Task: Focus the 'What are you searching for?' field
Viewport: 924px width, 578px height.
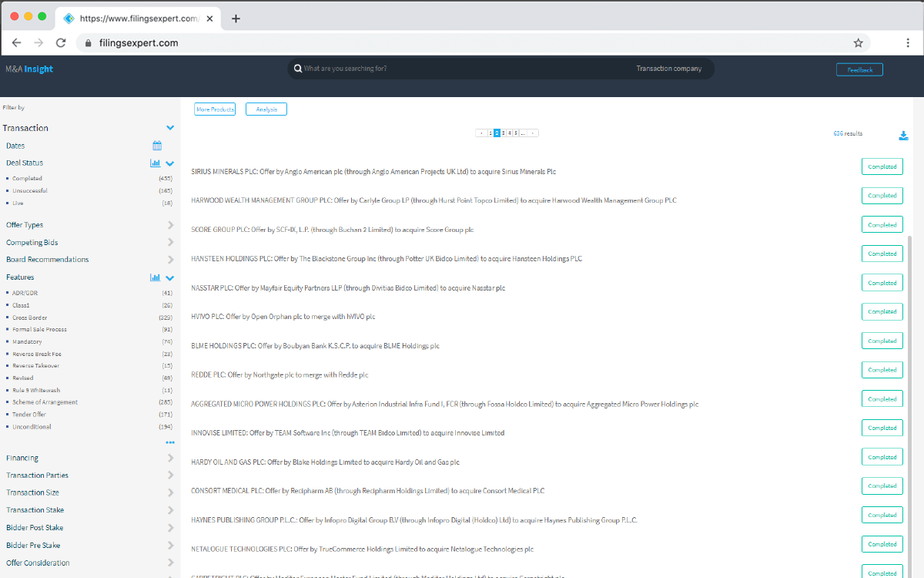Action: click(x=462, y=69)
